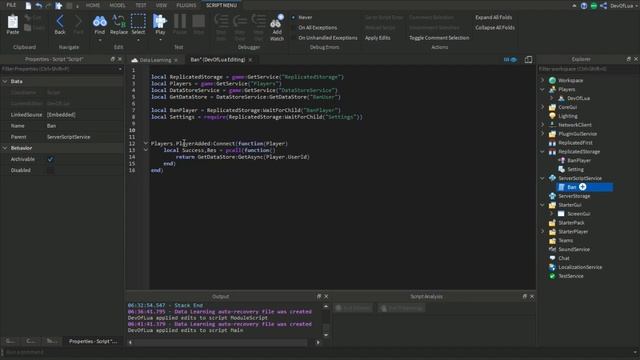Fold the code block at line 12
The width and height of the screenshot is (640, 360).
pos(146,143)
